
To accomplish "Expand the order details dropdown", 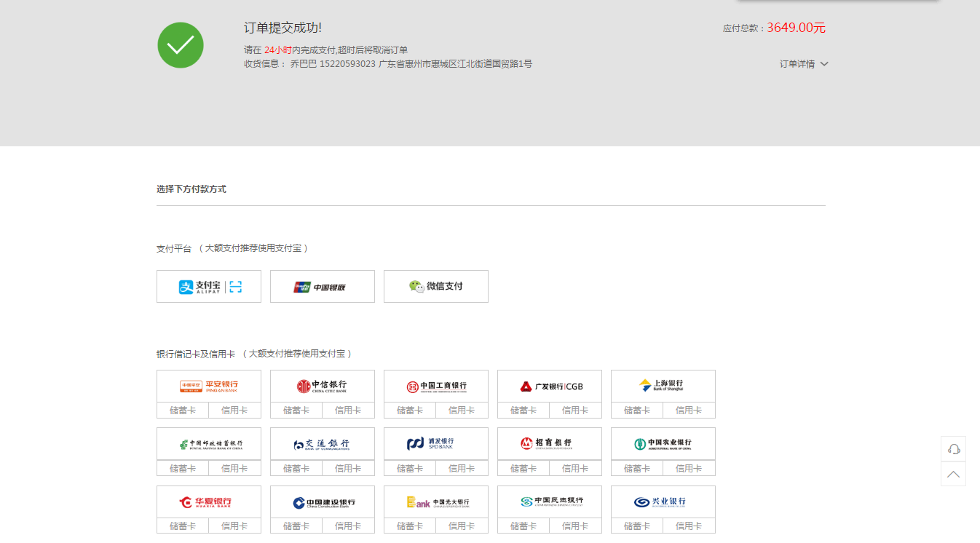I will 804,64.
